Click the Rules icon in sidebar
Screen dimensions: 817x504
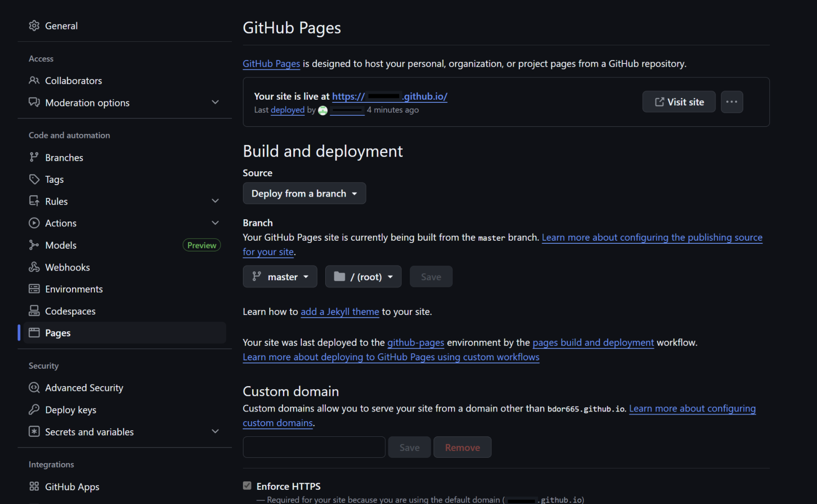(34, 201)
